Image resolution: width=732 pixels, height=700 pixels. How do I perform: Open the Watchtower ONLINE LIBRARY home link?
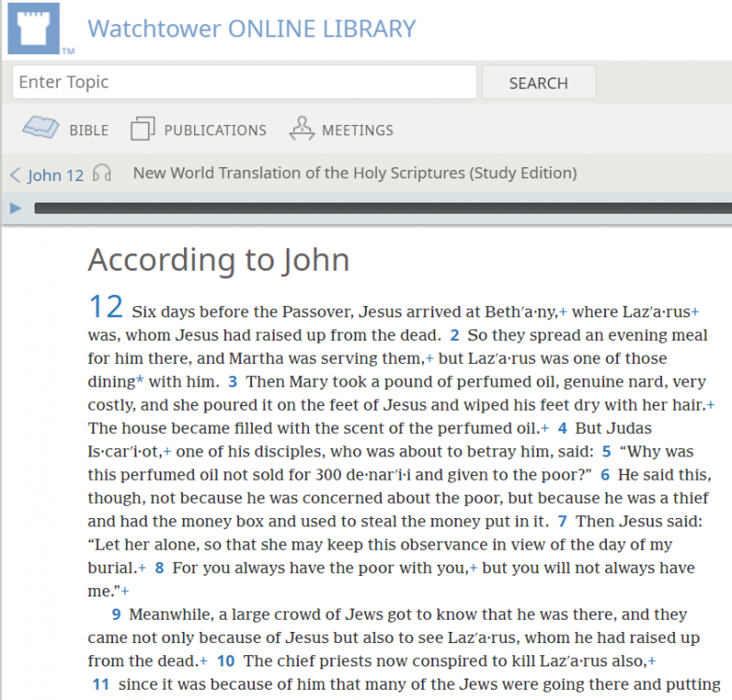(252, 29)
